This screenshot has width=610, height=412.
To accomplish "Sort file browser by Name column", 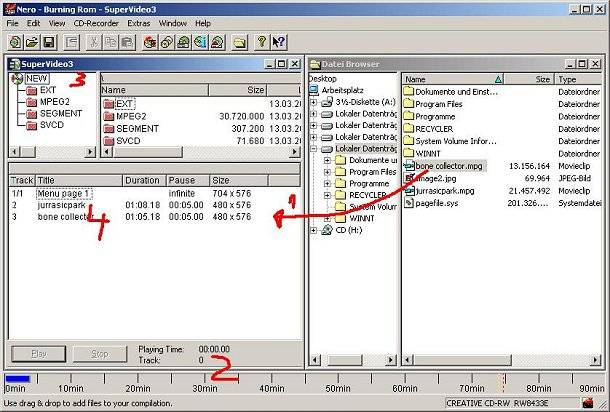I will [x=453, y=79].
